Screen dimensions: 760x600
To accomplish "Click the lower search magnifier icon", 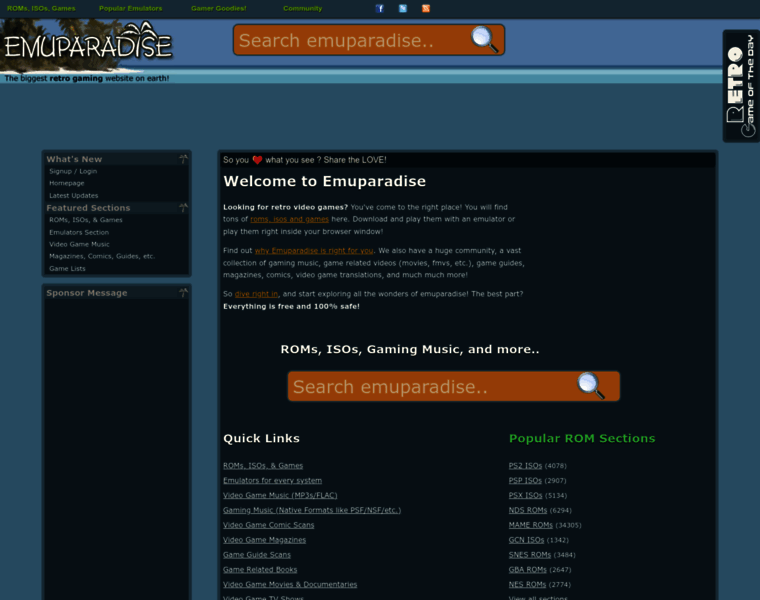I will click(x=590, y=385).
